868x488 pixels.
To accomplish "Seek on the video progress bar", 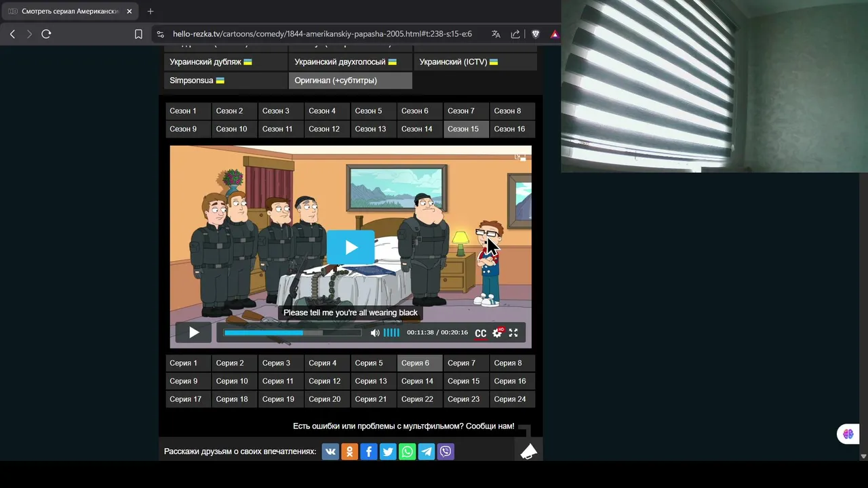I will click(x=292, y=333).
